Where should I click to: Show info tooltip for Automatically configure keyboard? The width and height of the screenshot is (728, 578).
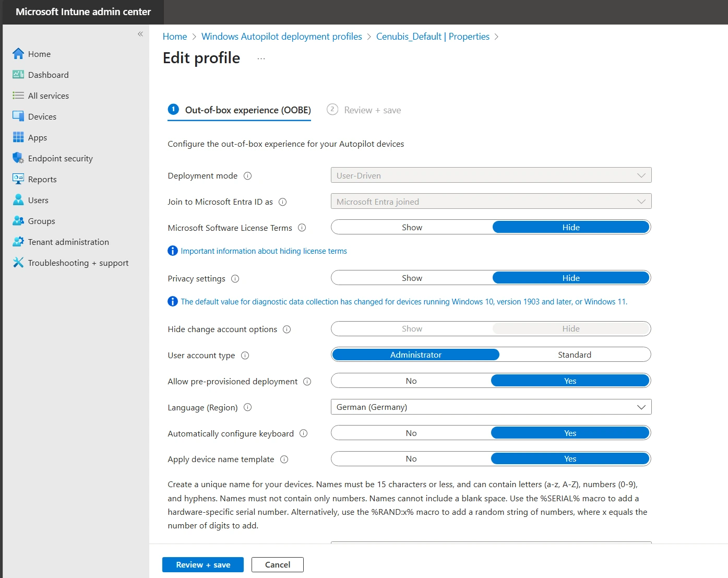tap(304, 433)
